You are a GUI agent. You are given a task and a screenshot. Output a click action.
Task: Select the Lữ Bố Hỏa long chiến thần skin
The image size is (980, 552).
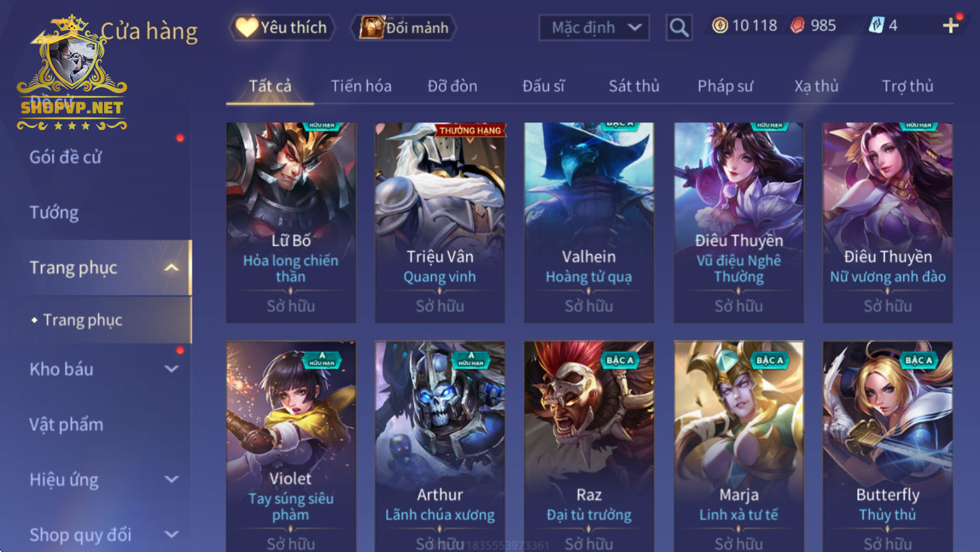[x=291, y=223]
